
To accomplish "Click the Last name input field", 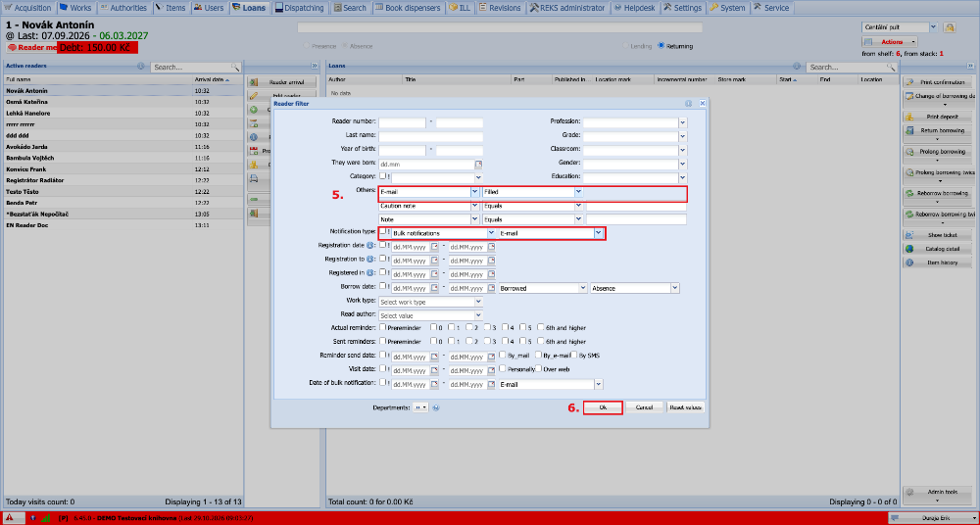I will pos(430,136).
